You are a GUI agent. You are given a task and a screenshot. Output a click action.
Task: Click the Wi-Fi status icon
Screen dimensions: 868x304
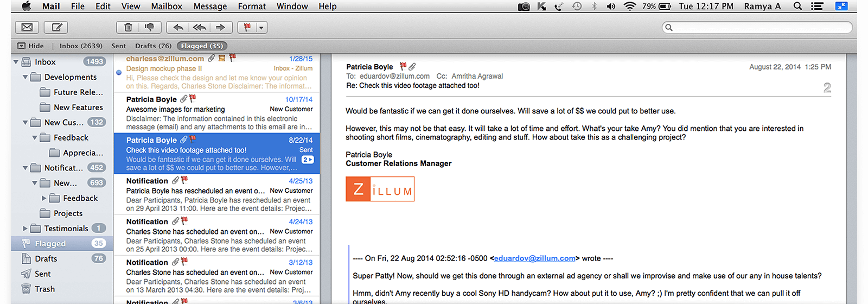point(629,7)
